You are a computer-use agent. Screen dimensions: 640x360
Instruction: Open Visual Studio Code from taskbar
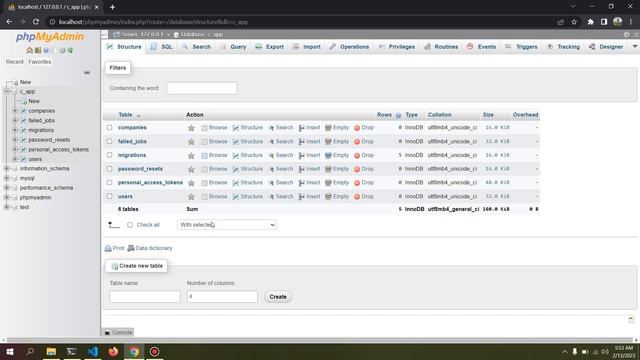point(93,351)
